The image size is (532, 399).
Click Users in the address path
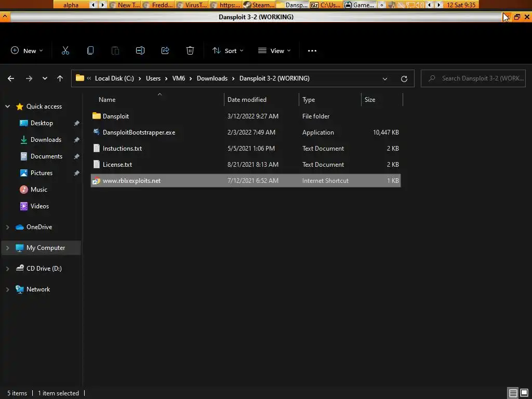click(x=153, y=78)
